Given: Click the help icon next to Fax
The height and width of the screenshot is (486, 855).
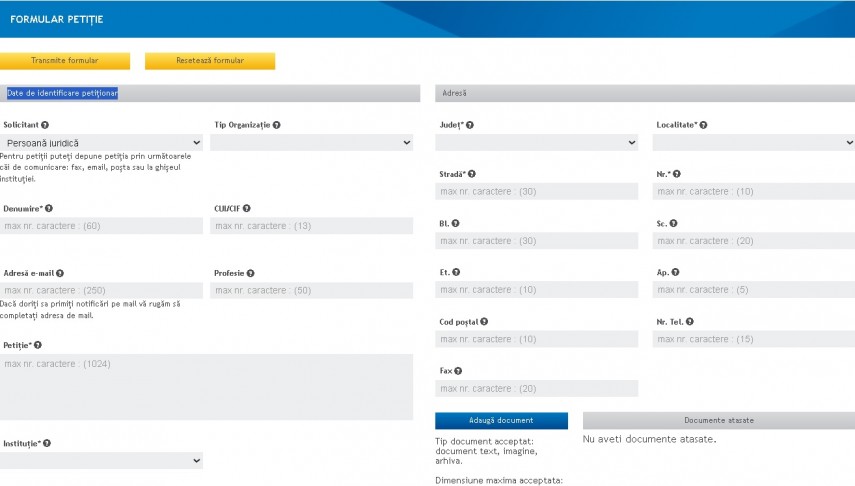Looking at the screenshot, I should point(458,371).
